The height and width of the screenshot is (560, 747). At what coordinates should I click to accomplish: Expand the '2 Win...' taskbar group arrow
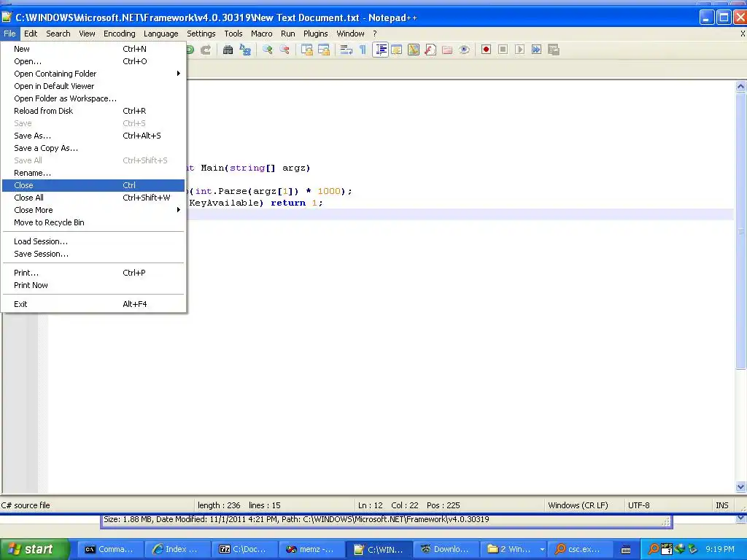pos(542,549)
